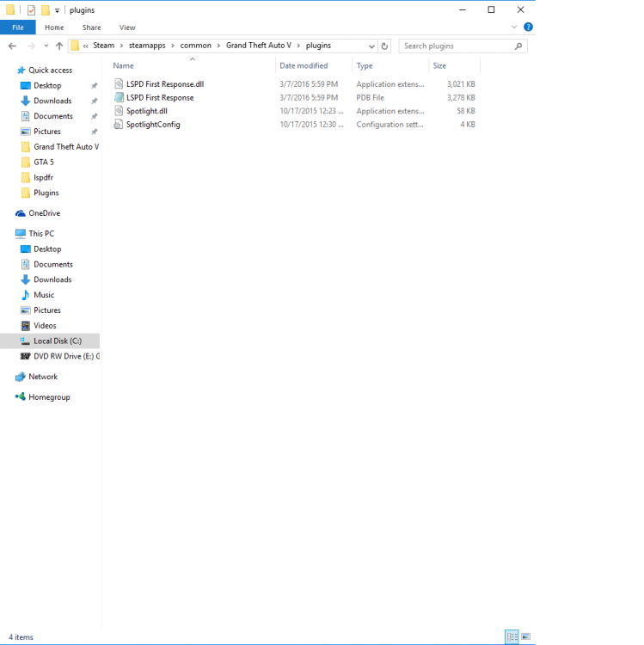Click the search magnifier icon
The height and width of the screenshot is (645, 644).
click(x=518, y=46)
